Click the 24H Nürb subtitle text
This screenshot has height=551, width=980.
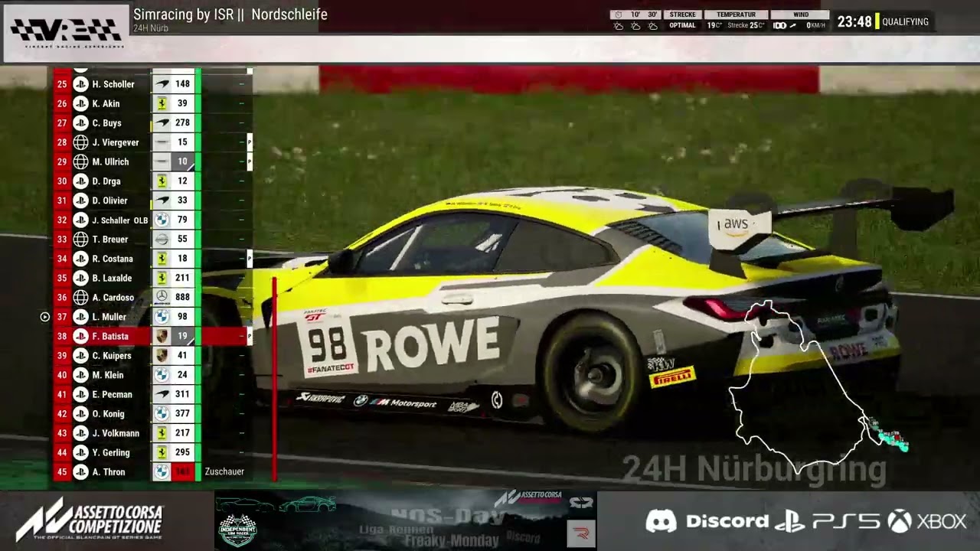pyautogui.click(x=151, y=28)
